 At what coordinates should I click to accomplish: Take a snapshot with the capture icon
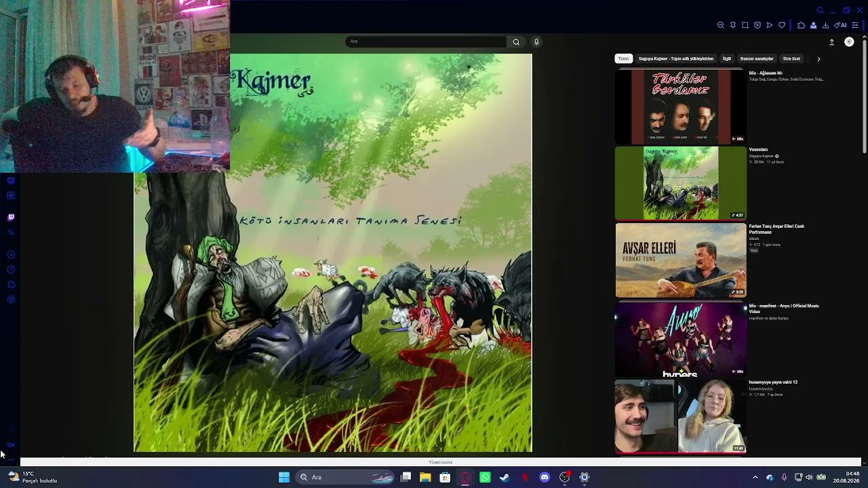(745, 25)
